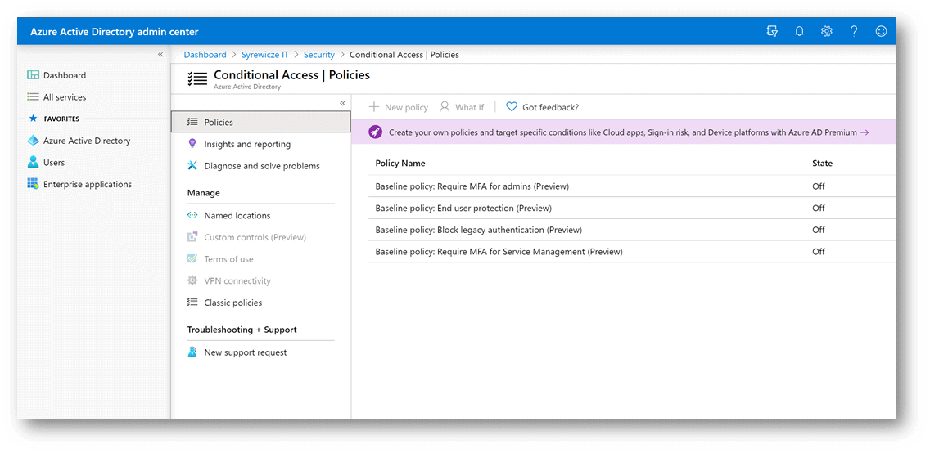The image size is (930, 453).
Task: Click the New support request person icon
Action: coord(192,352)
